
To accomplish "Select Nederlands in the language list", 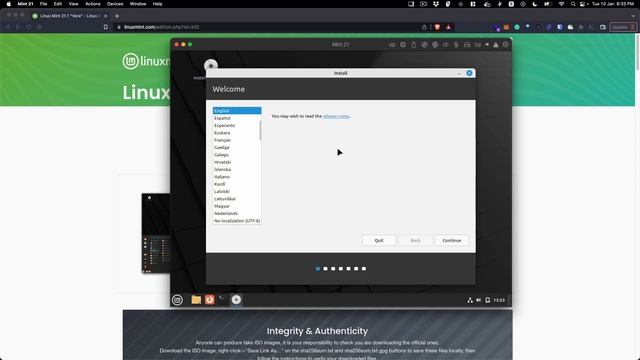I will [236, 213].
